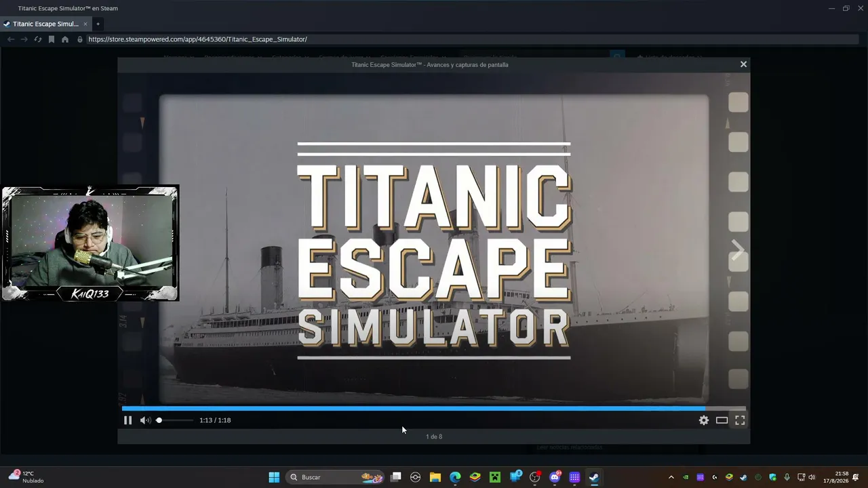Viewport: 868px width, 488px height.
Task: Open notifications bell in the taskbar
Action: click(x=856, y=477)
